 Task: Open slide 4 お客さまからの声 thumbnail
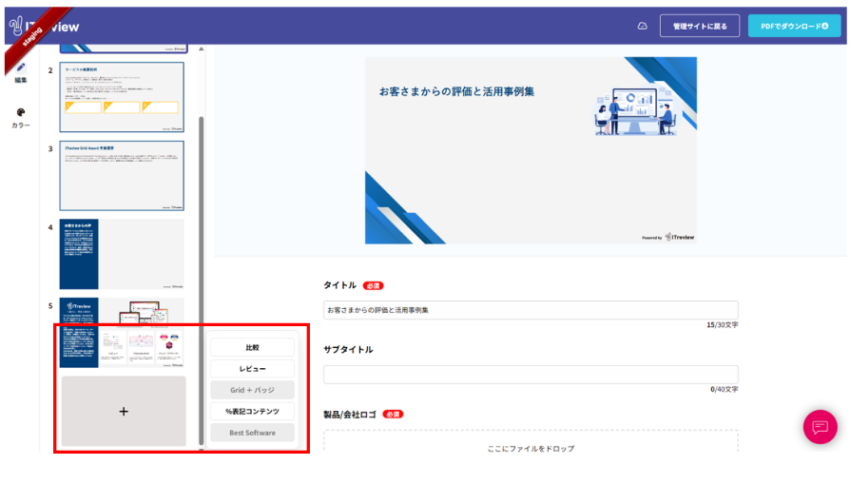click(122, 254)
